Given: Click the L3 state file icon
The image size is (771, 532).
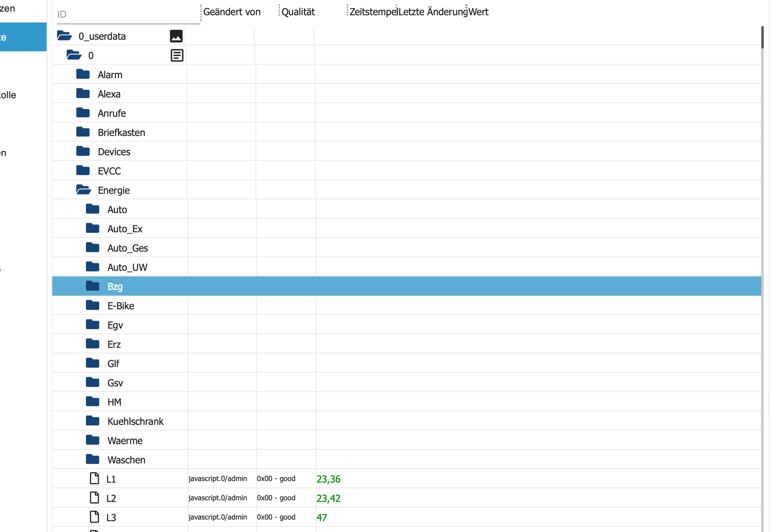Looking at the screenshot, I should tap(94, 517).
